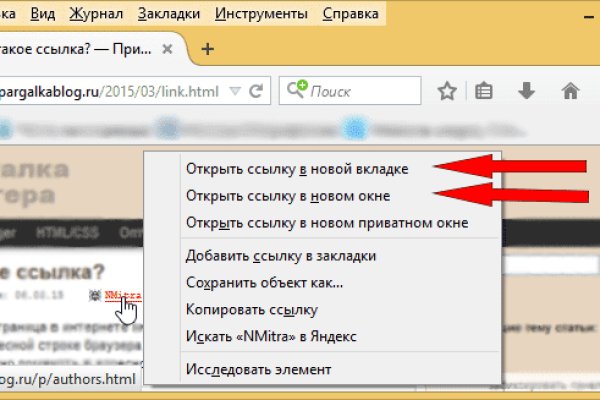Select Открыть ссылку в новом приватном окне
The height and width of the screenshot is (400, 600).
coord(327,222)
